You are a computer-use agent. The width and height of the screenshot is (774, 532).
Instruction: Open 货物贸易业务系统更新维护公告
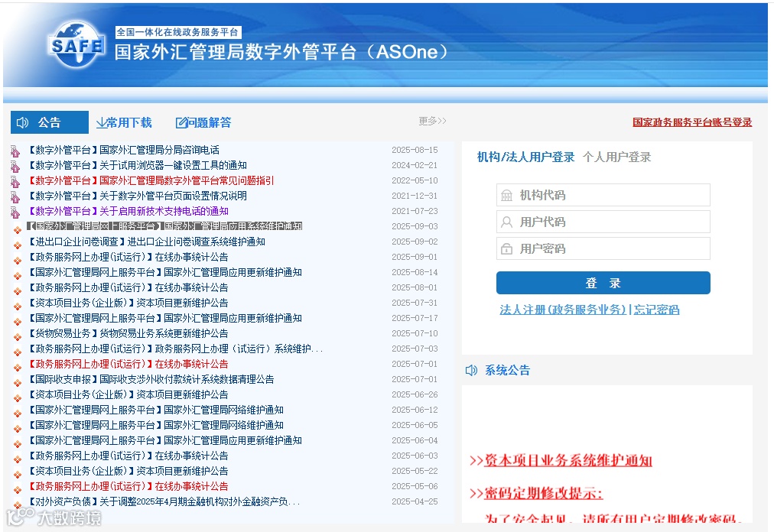tap(128, 333)
